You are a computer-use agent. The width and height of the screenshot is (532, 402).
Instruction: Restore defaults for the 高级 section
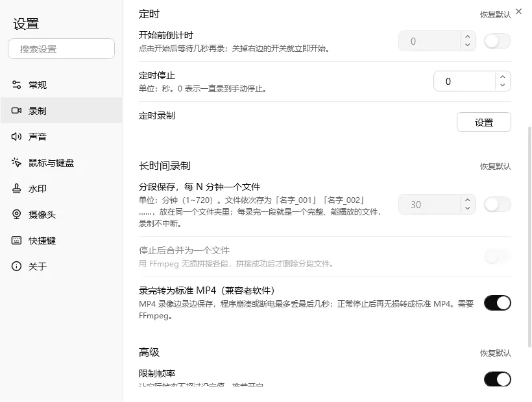[x=496, y=353]
